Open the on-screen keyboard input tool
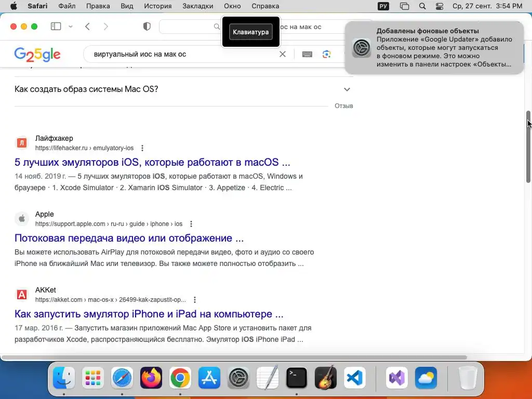532x399 pixels. (307, 54)
